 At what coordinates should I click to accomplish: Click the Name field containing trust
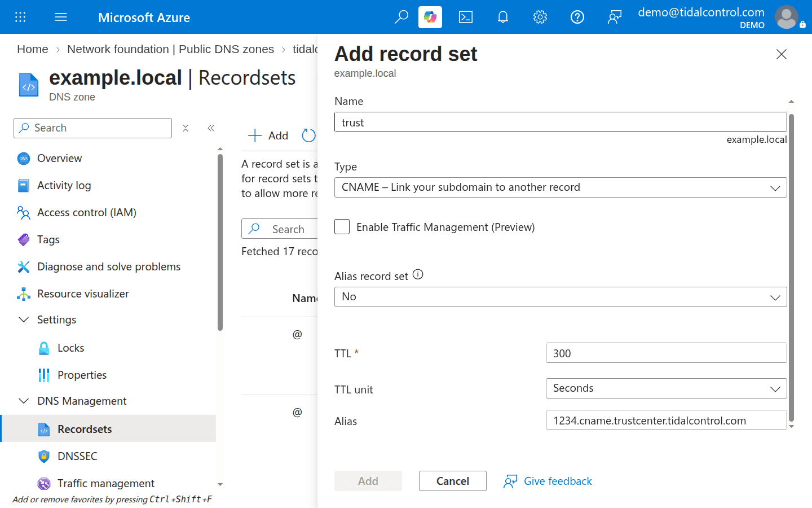coord(561,122)
